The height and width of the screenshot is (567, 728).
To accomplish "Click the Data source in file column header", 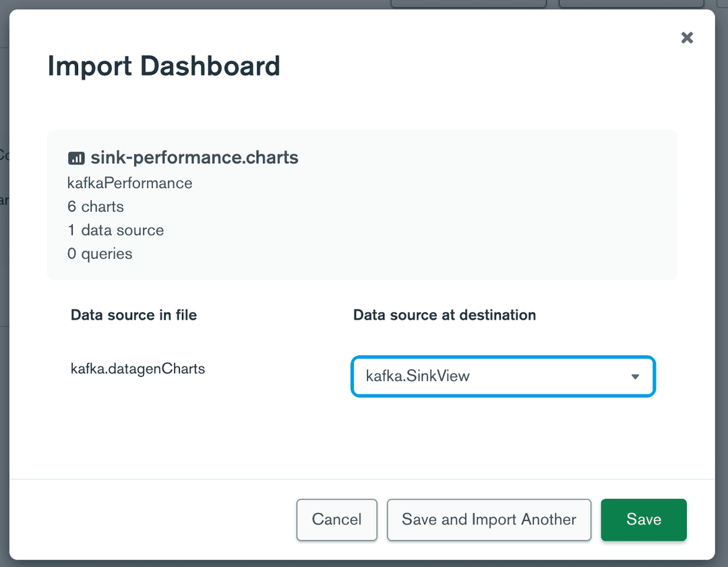I will point(133,315).
